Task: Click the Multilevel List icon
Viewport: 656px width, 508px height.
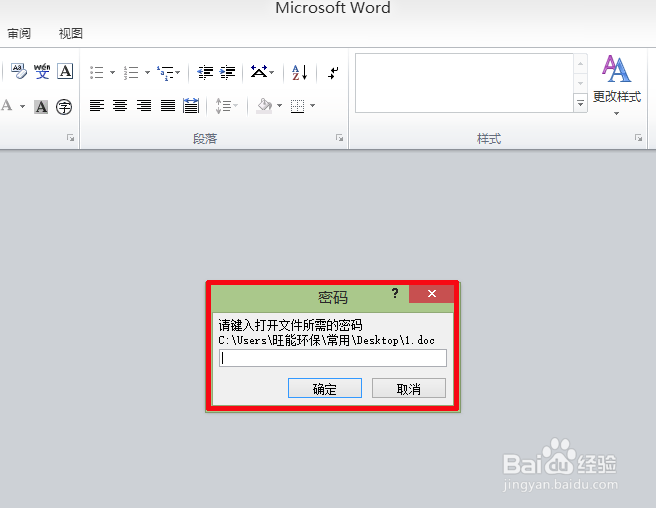Action: pos(165,73)
